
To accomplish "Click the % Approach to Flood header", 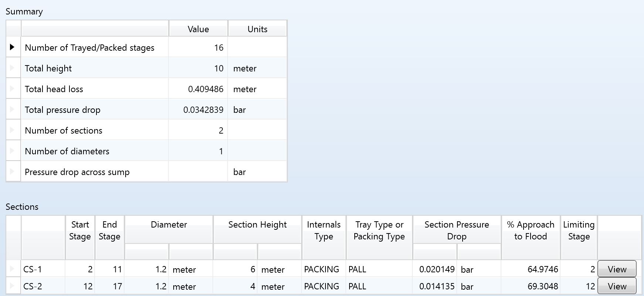I will click(x=531, y=230).
